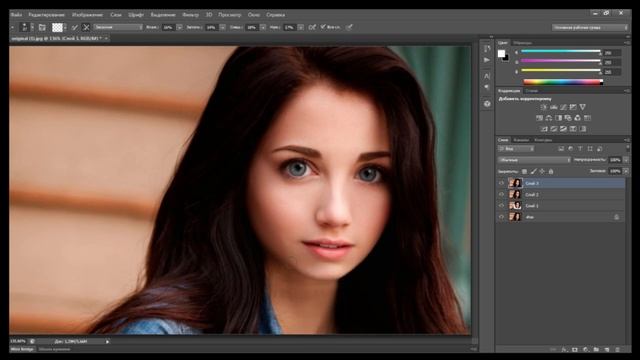Screen dimensions: 640x360
Task: Add Vibrance adjustment triangle icon
Action: (x=583, y=107)
